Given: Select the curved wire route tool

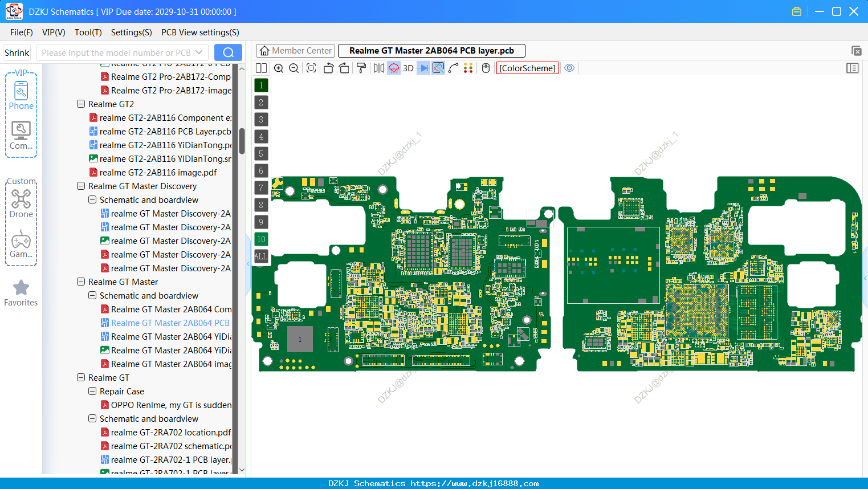Looking at the screenshot, I should [x=453, y=68].
